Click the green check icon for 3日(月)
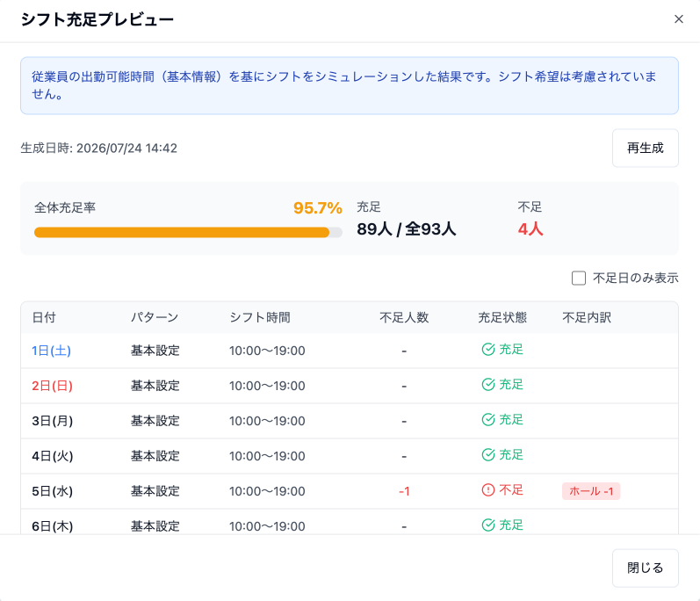This screenshot has height=601, width=700. [488, 420]
